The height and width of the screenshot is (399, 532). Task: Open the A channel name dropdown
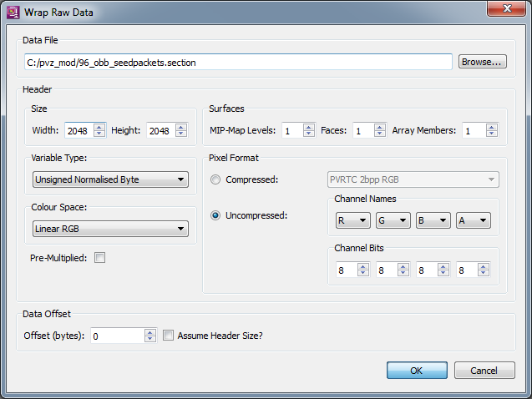click(473, 220)
